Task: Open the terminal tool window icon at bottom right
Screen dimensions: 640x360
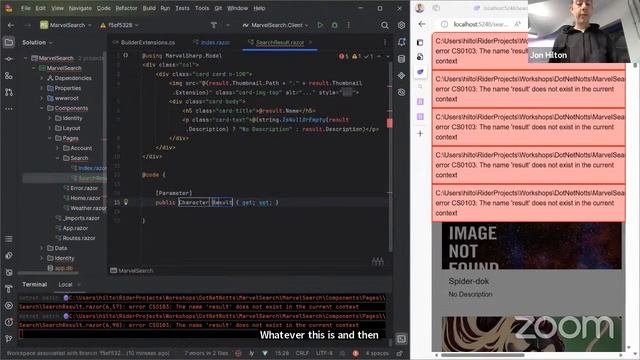Action: (x=401, y=339)
